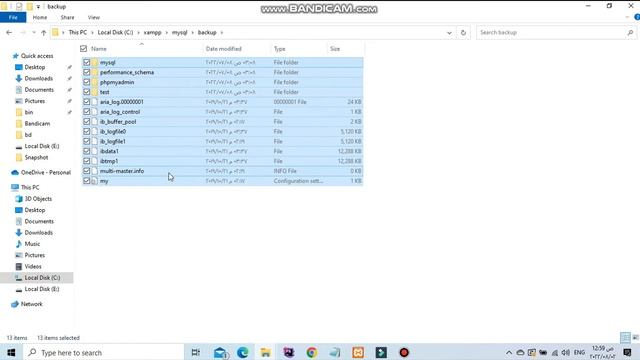Click the volume speaker tray icon
Image resolution: width=640 pixels, height=360 pixels.
565,352
